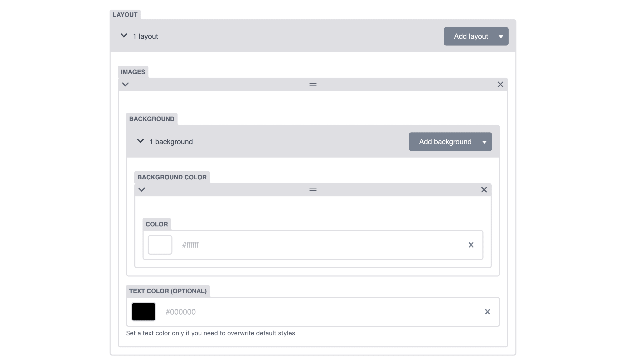Collapse the 1 background section chevron
Image resolution: width=626 pixels, height=364 pixels.
click(x=140, y=141)
